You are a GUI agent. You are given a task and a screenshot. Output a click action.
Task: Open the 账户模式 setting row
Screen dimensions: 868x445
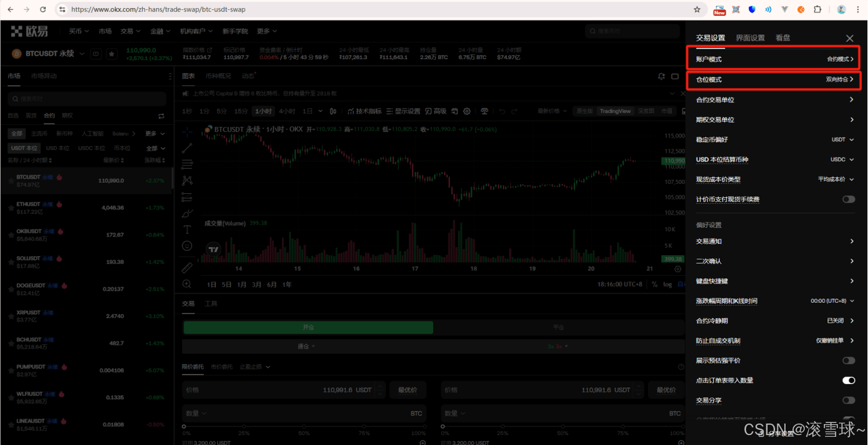pos(775,59)
